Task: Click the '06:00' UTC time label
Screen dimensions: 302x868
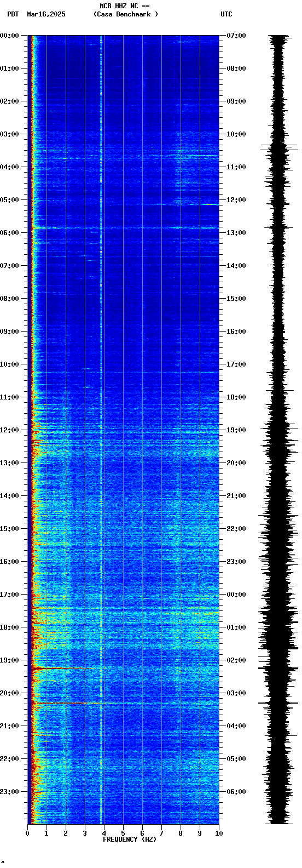Action: tap(236, 792)
